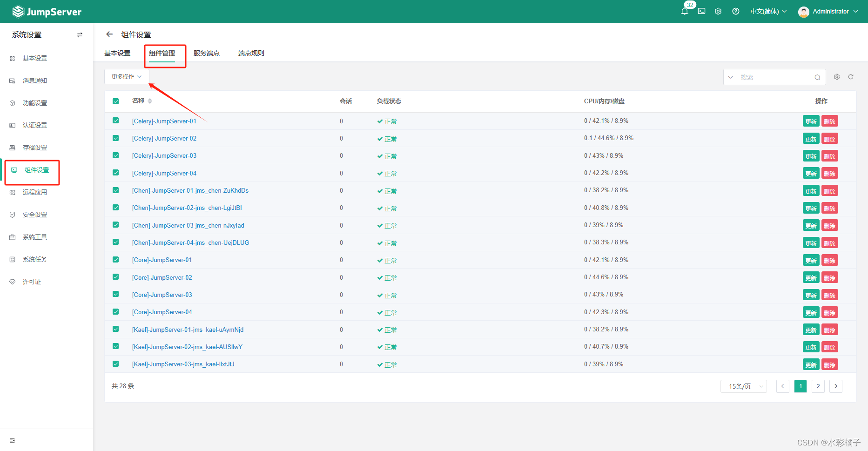Click 删除 for [Celery]-JumpServer-03
This screenshot has width=868, height=451.
coord(829,156)
